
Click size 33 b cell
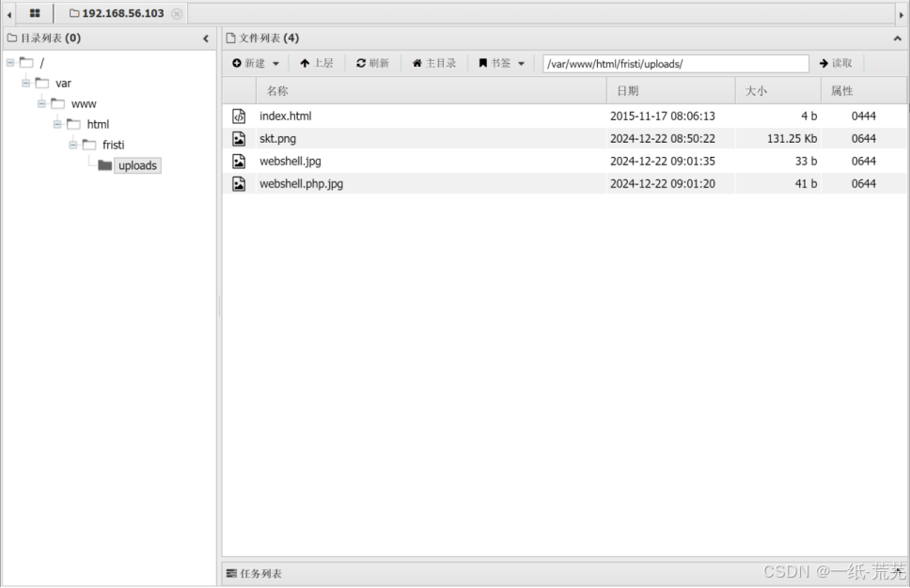(x=806, y=162)
